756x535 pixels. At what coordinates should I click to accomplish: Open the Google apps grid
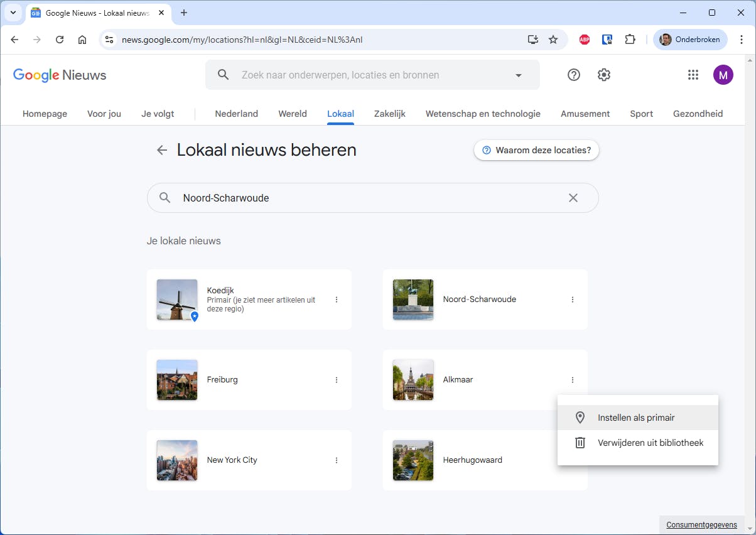pyautogui.click(x=693, y=75)
